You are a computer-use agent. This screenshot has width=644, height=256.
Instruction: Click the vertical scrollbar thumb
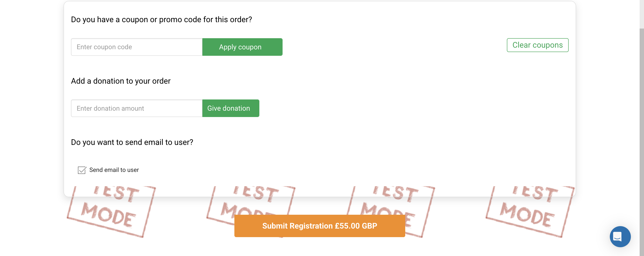642,140
